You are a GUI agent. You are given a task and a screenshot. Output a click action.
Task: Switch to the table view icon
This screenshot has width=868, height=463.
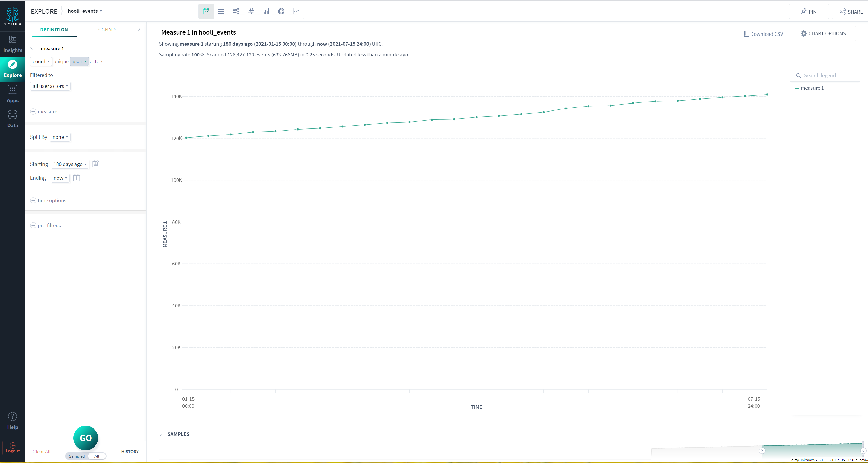[221, 12]
